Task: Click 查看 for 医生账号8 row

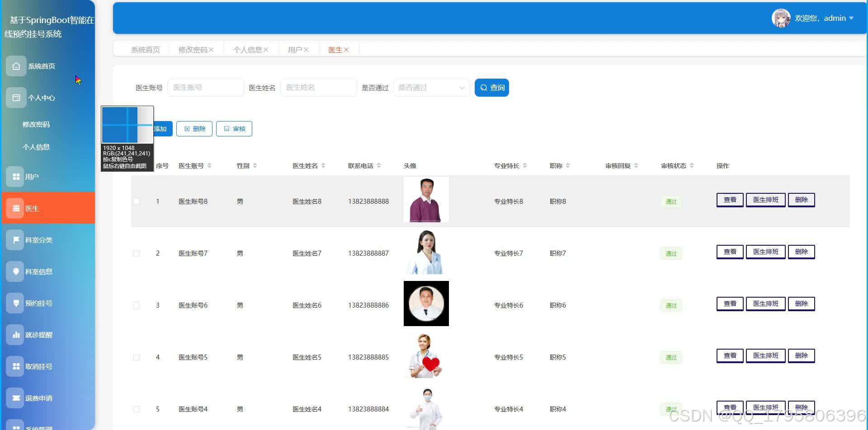Action: [730, 200]
